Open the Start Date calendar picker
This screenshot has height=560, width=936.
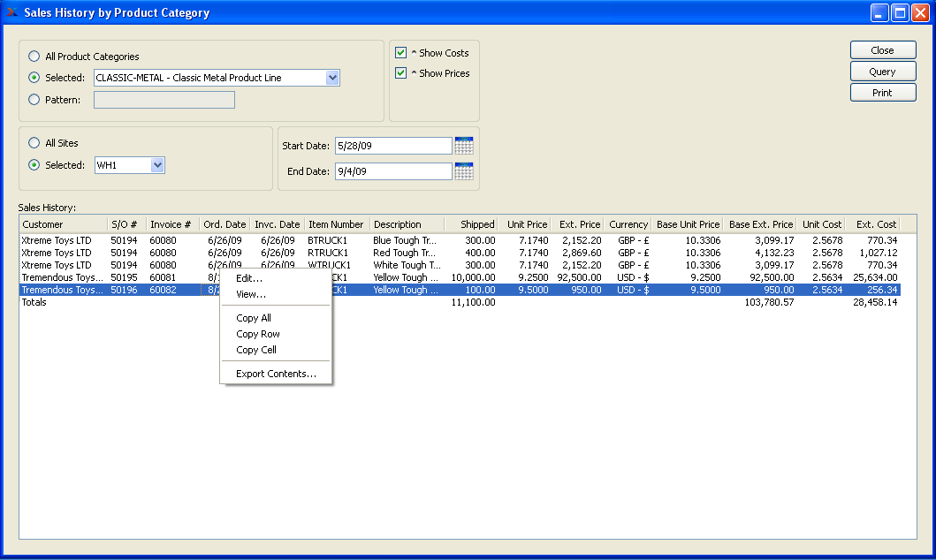pos(464,146)
